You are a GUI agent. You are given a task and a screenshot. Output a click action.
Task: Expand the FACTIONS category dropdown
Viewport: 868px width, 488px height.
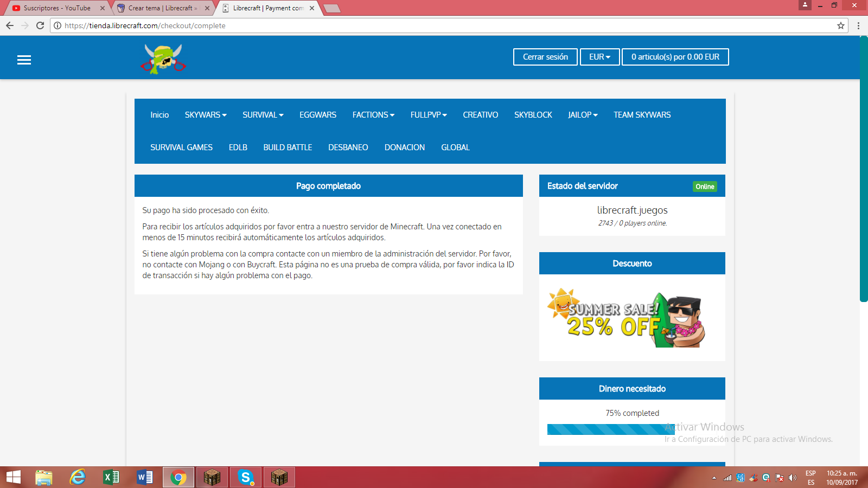(x=373, y=115)
